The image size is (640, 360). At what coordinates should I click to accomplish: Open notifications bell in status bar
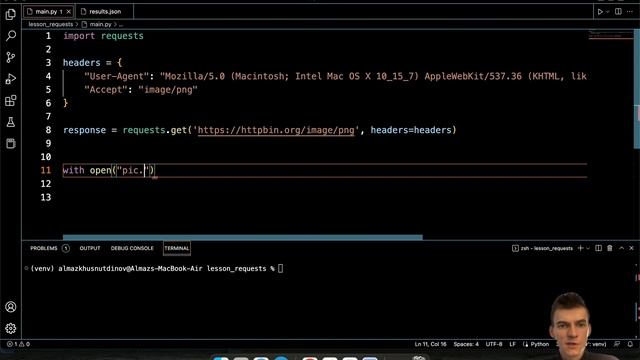click(630, 344)
